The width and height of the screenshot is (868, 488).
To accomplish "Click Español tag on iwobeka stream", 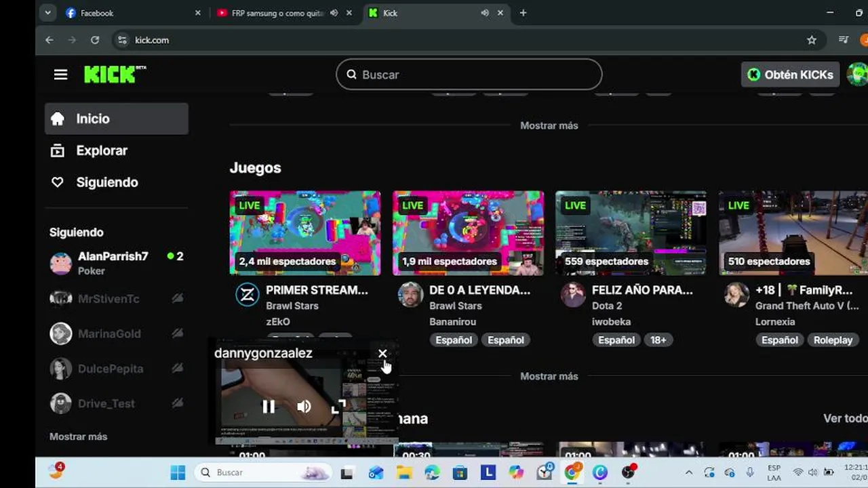I will tap(616, 340).
